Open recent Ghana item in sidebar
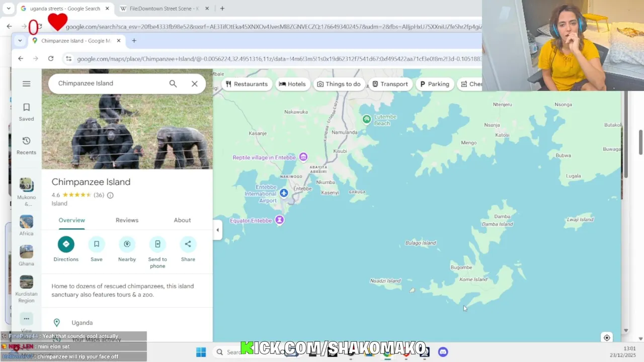 26,255
